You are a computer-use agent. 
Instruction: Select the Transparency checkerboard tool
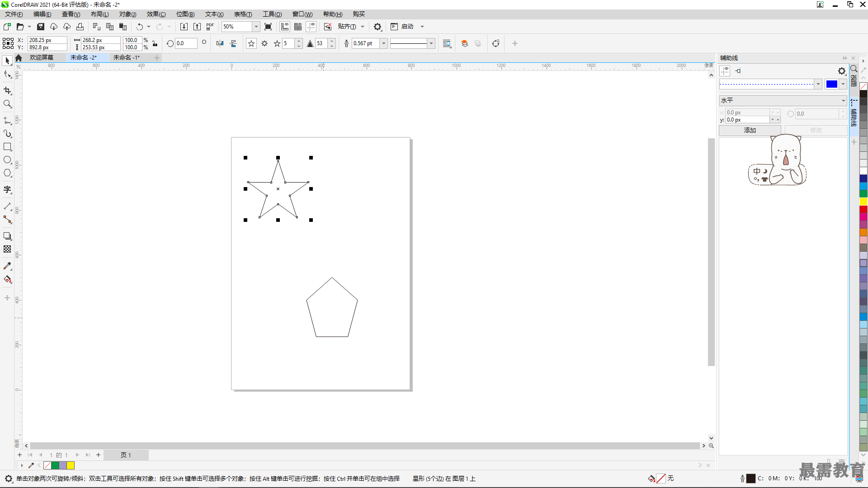pos(7,249)
